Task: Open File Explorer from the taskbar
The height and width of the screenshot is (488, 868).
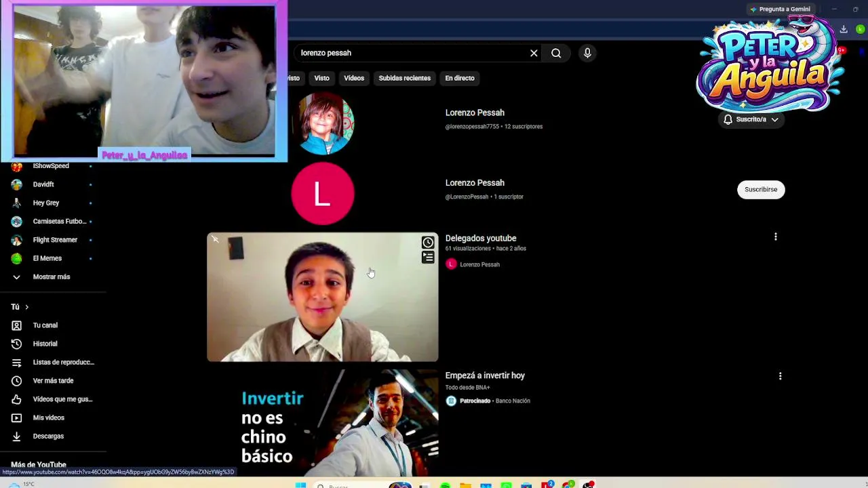Action: [x=465, y=485]
